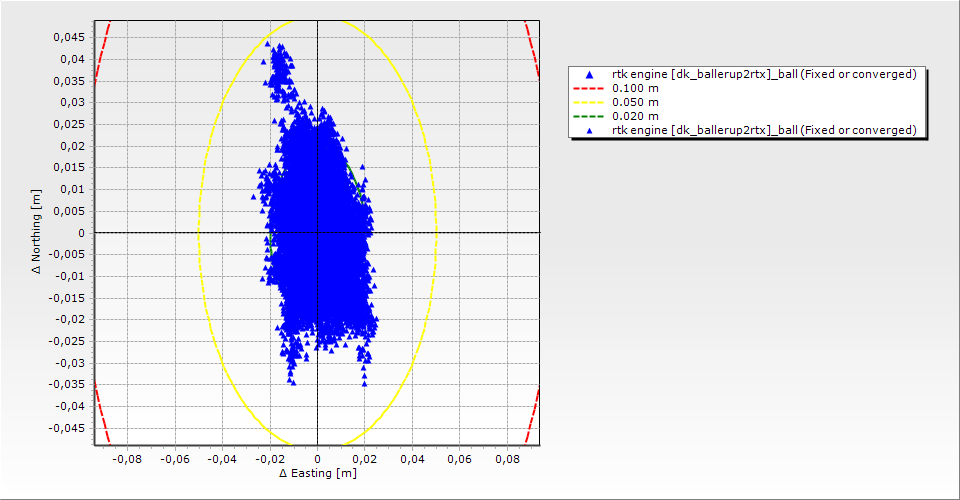Click yellow dashed line swatch in legend
This screenshot has width=960, height=500.
[588, 102]
